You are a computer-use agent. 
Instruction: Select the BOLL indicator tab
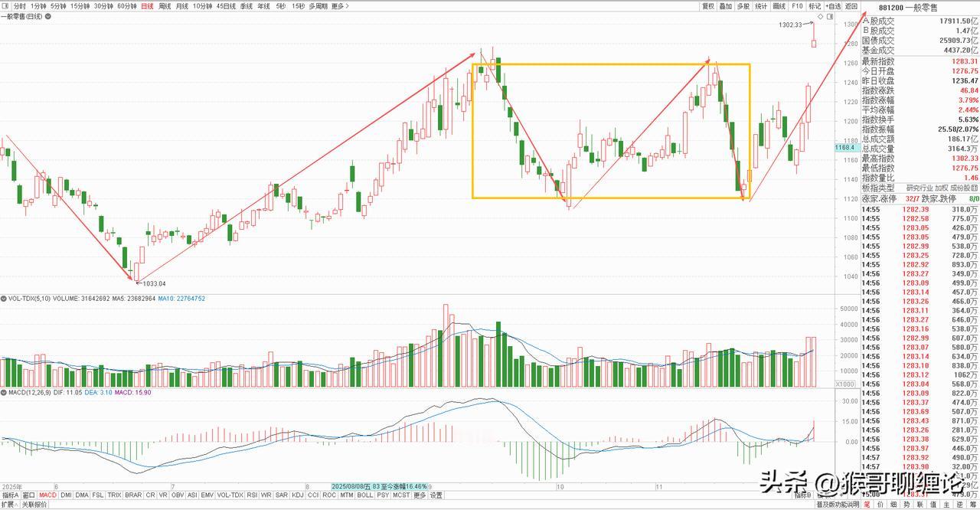point(365,495)
